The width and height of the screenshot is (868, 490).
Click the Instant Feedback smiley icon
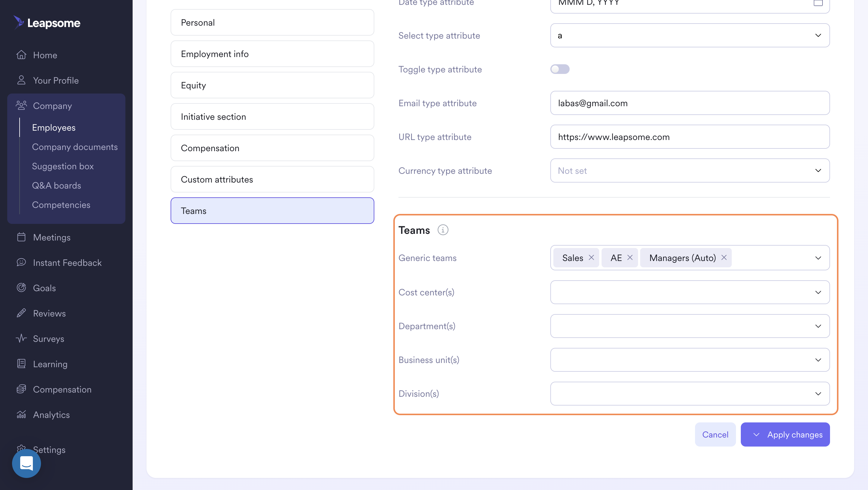(x=21, y=262)
